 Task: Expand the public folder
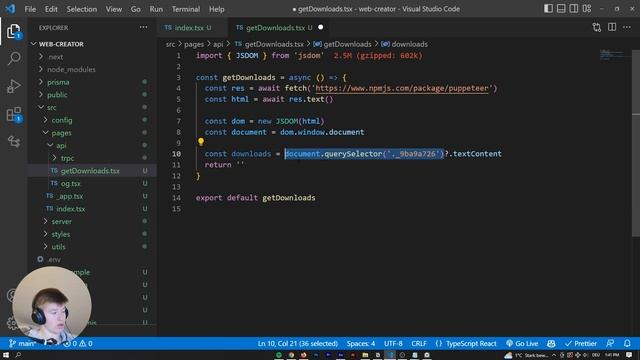coord(57,95)
